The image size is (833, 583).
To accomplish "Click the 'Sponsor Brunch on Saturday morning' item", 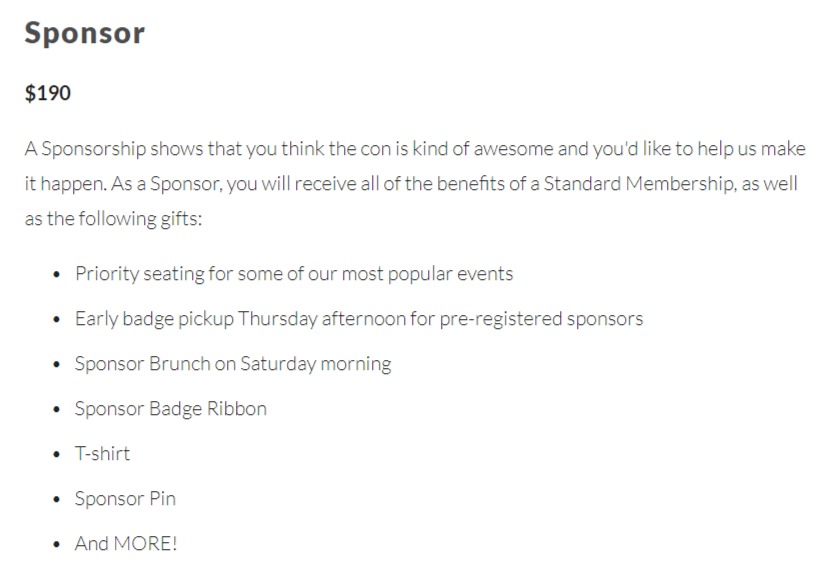I will (232, 364).
